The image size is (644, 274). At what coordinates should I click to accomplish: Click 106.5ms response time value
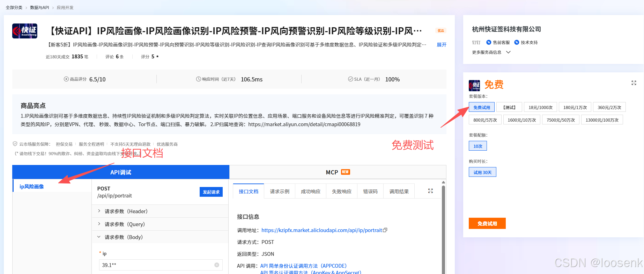pyautogui.click(x=252, y=79)
